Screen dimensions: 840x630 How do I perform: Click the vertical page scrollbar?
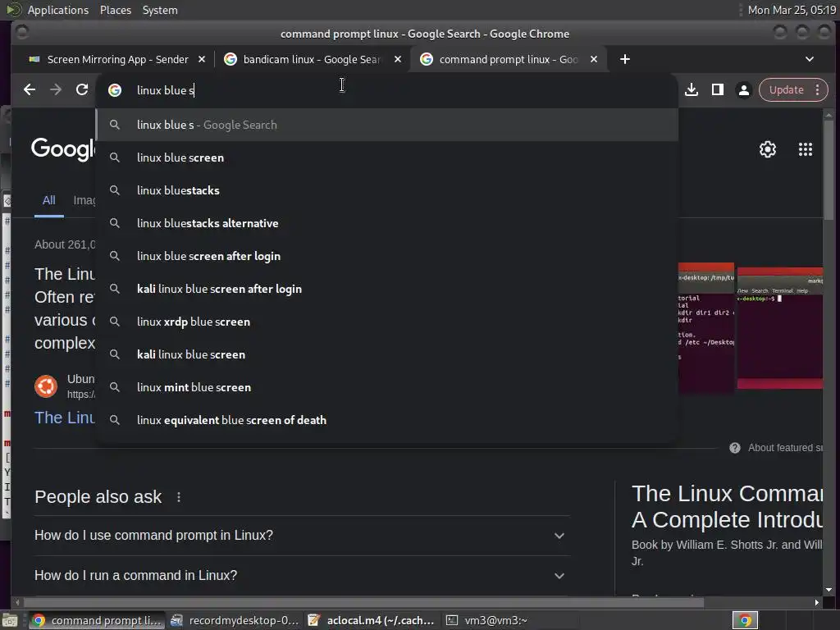click(x=829, y=169)
